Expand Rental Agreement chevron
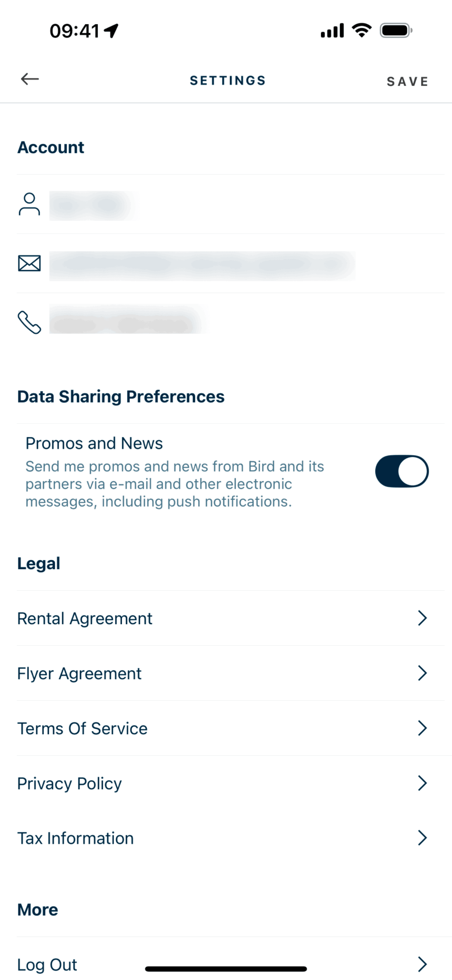Screen dimensions: 452x980 coord(422,618)
